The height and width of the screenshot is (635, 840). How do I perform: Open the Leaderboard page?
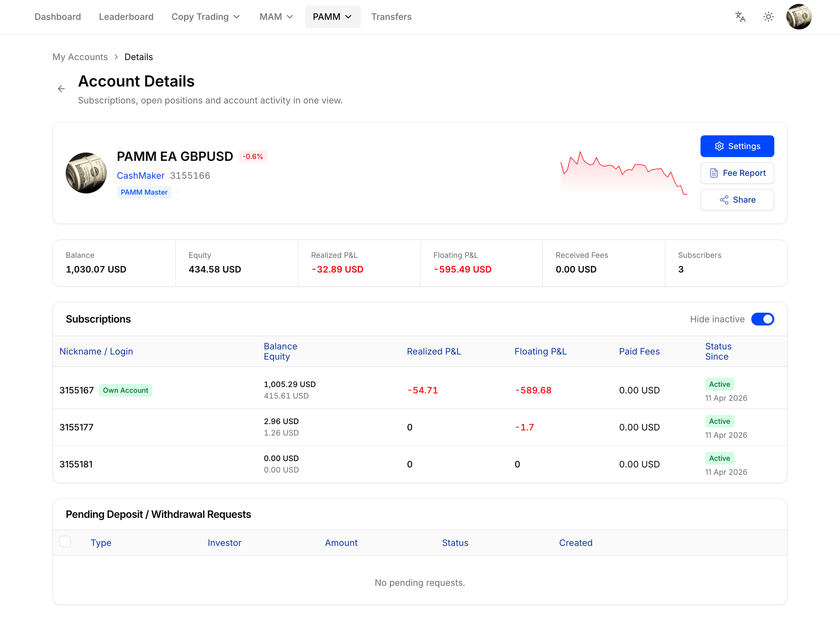tap(126, 17)
